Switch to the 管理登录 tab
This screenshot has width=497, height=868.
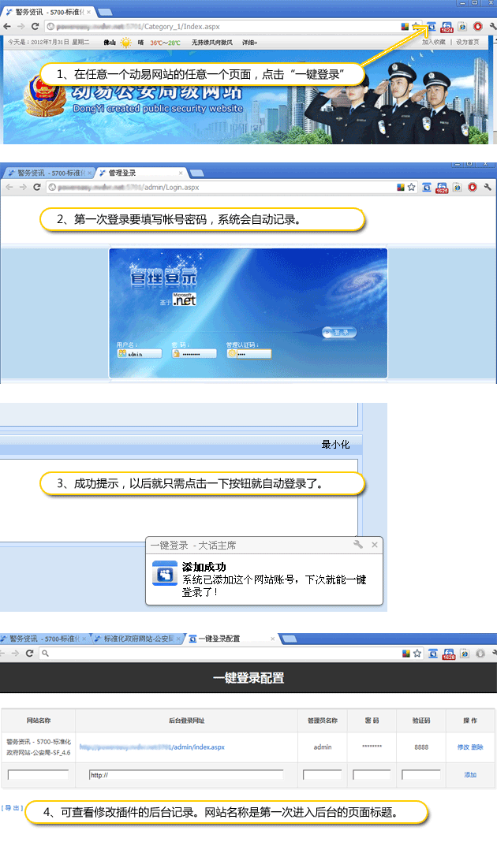click(x=134, y=173)
